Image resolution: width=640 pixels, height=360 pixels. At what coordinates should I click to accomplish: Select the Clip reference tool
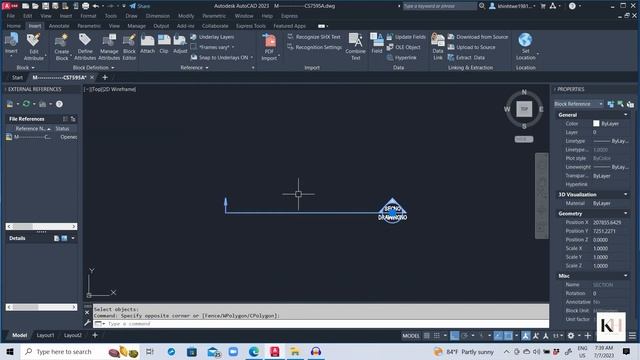[x=164, y=40]
